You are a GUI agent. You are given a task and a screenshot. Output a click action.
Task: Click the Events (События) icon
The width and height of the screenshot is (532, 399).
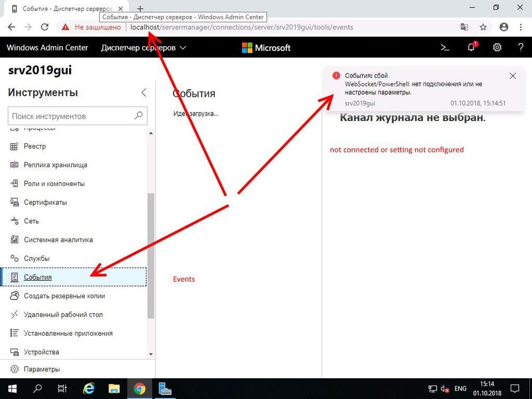(14, 277)
